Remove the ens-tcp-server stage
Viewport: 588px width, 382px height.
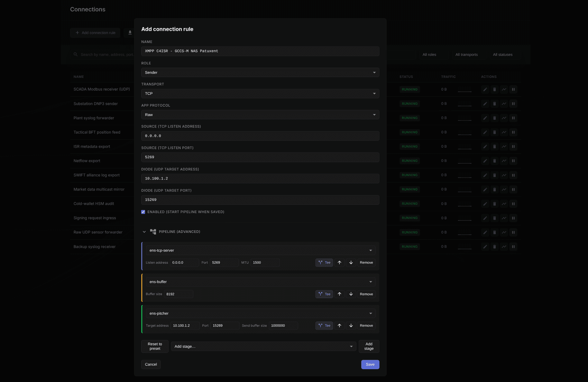click(x=366, y=263)
